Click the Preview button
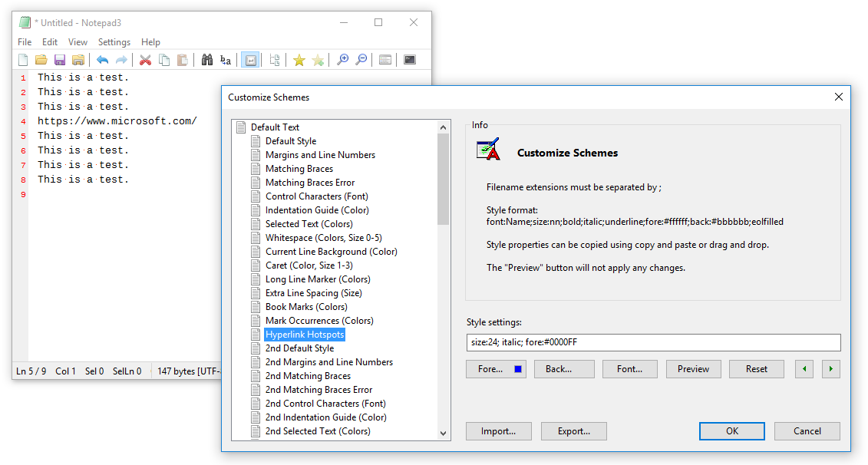Viewport: 868px width, 465px height. point(693,368)
